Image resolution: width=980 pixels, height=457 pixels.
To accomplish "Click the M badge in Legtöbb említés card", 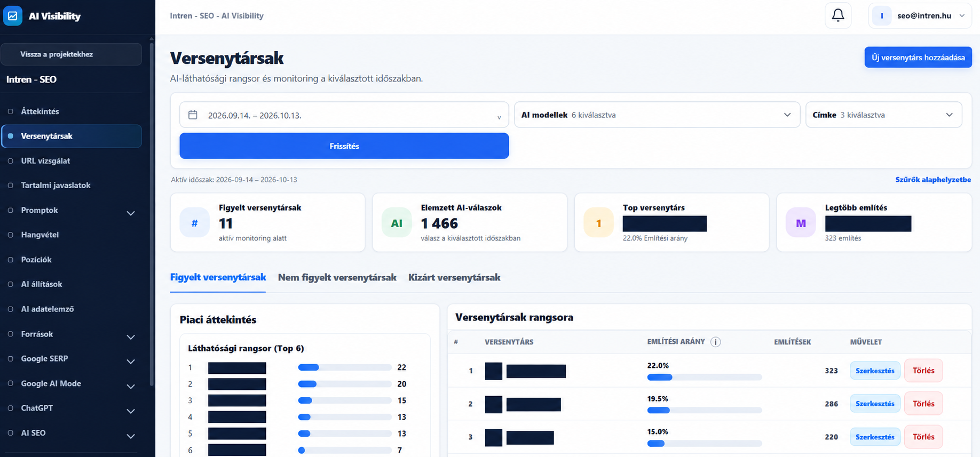I will click(801, 223).
